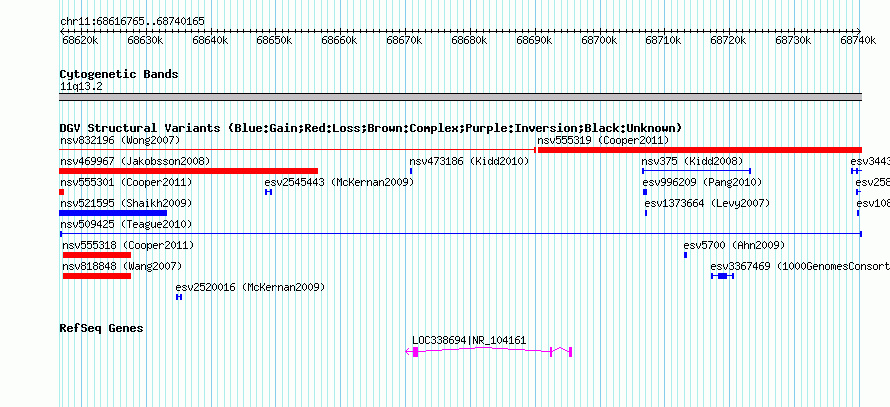Click the small red nsv555301 square
890x407 pixels.
point(61,192)
